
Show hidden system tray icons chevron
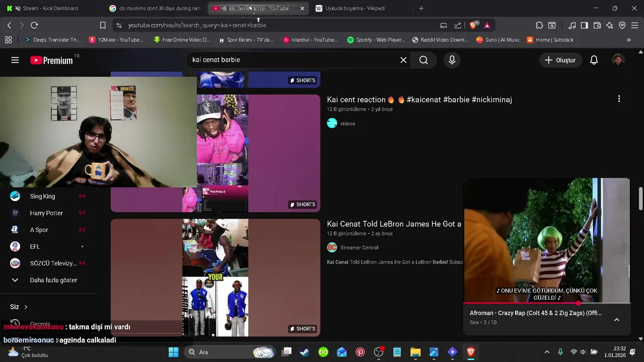click(547, 352)
